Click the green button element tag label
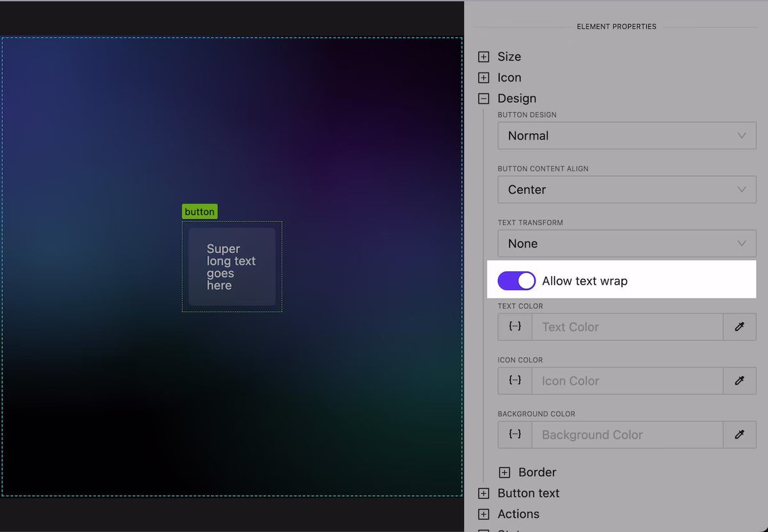 click(x=199, y=211)
